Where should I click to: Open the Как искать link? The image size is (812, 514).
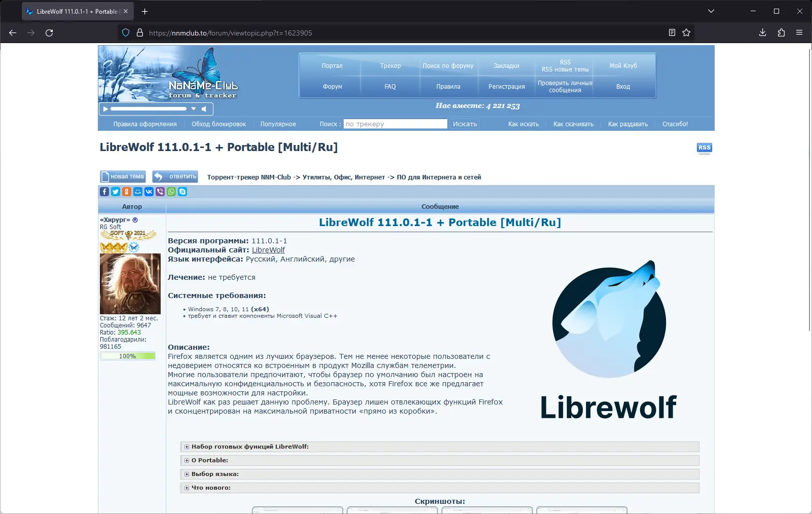pyautogui.click(x=524, y=124)
